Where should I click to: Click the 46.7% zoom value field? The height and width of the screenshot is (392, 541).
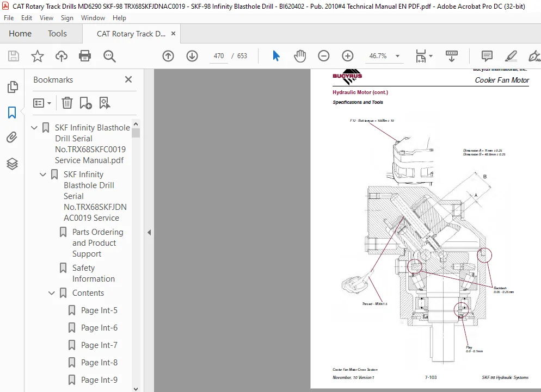378,56
